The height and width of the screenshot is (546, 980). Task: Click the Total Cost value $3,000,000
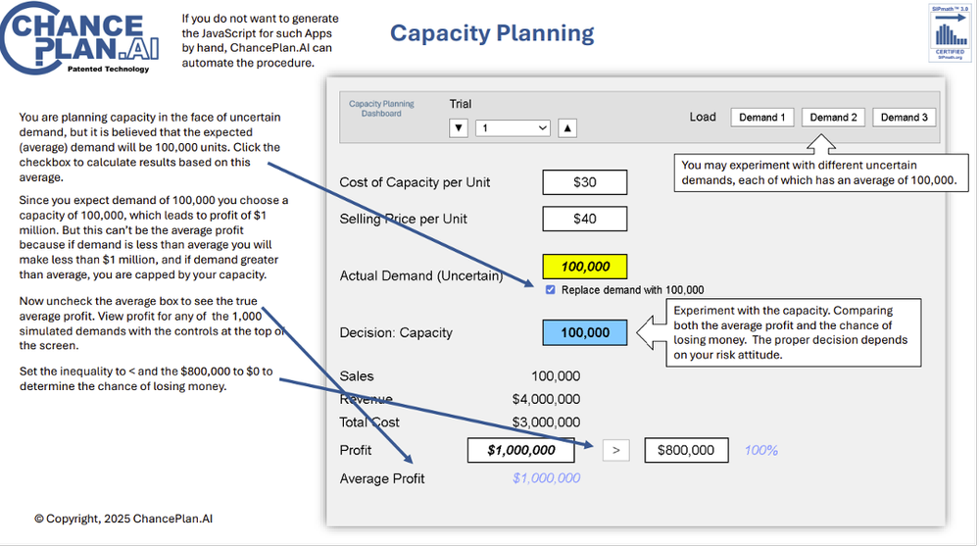pos(546,422)
